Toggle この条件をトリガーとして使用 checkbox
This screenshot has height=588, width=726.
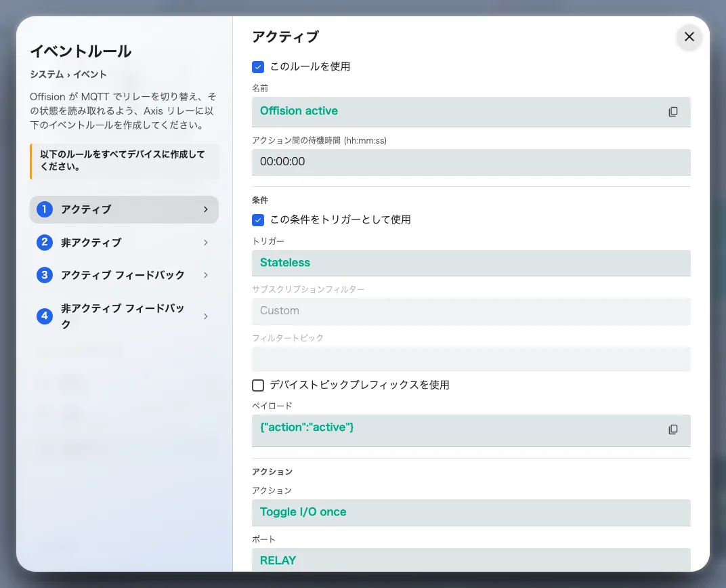pos(258,220)
